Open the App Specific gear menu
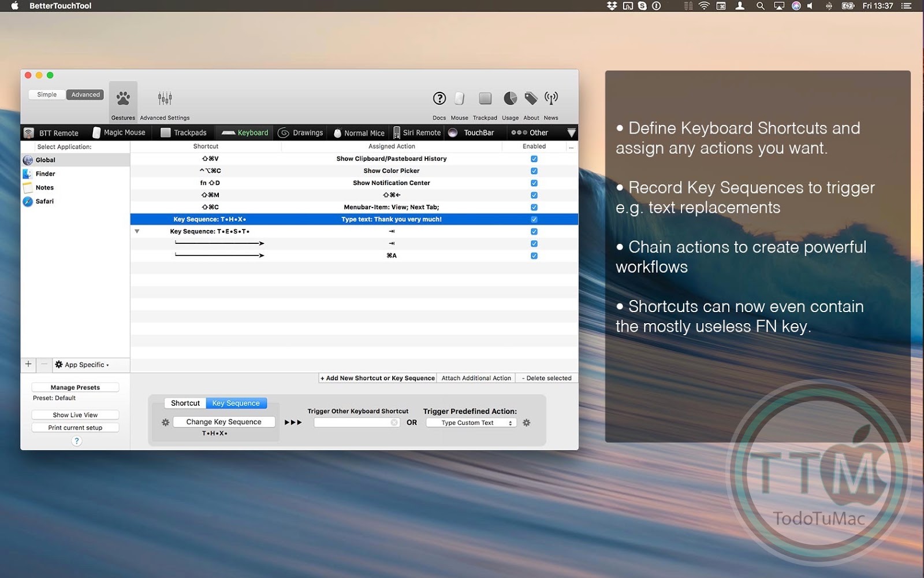Viewport: 924px width, 578px height. click(x=82, y=365)
